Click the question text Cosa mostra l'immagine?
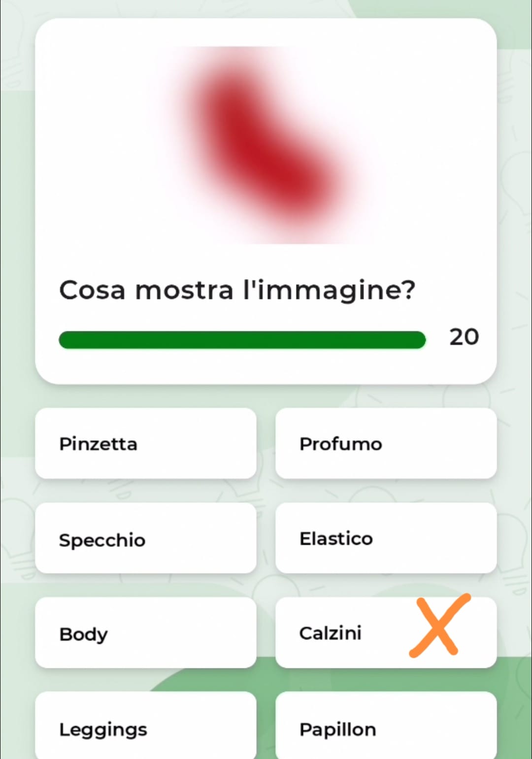532x759 pixels. click(237, 290)
